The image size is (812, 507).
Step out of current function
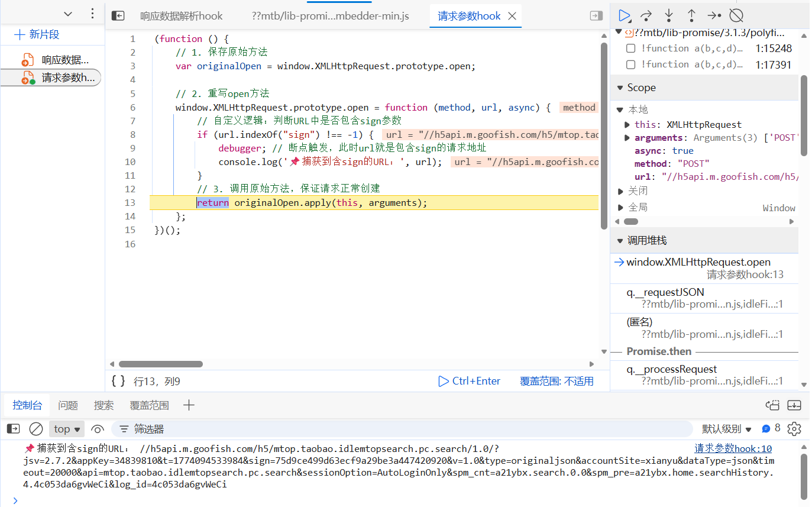pos(691,15)
